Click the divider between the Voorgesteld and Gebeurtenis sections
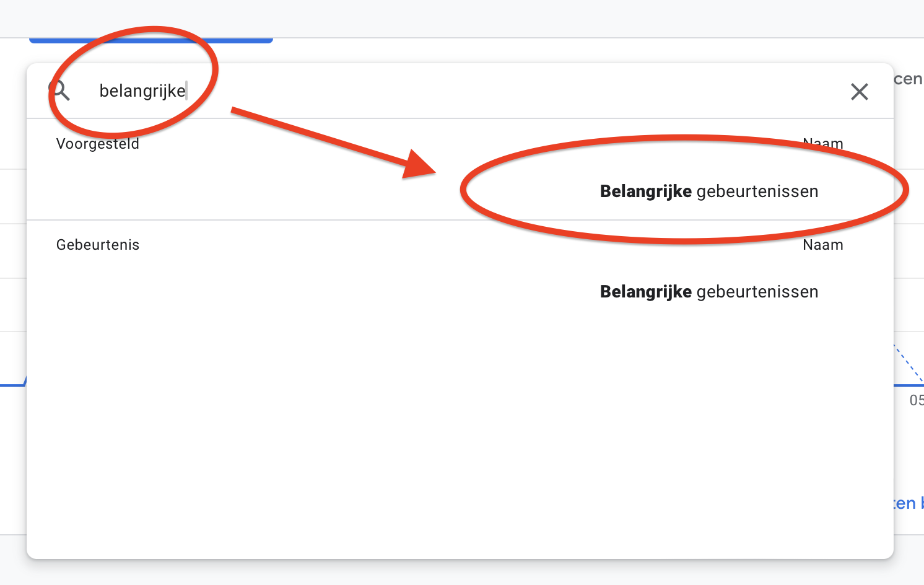The image size is (924, 585). [460, 220]
